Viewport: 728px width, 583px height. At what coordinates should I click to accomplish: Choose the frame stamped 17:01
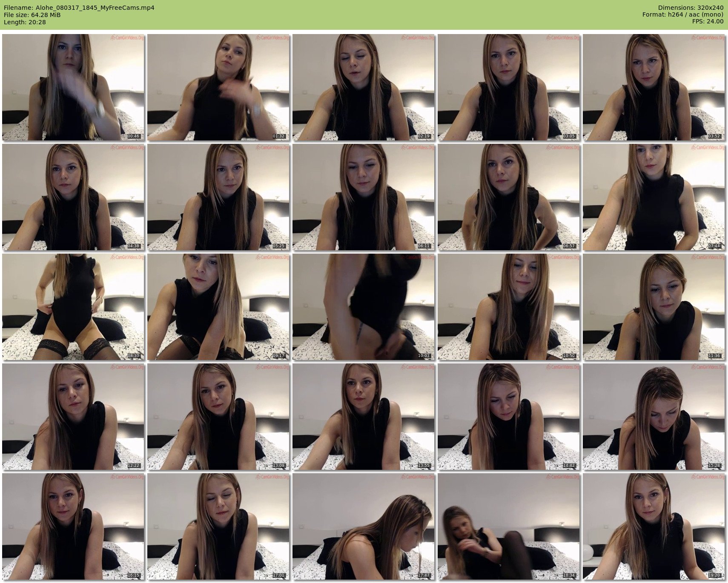coord(218,526)
